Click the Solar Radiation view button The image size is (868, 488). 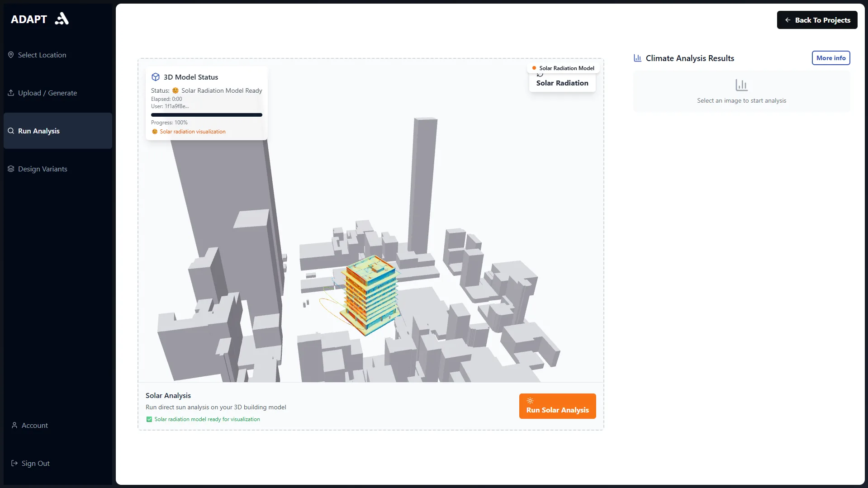562,83
